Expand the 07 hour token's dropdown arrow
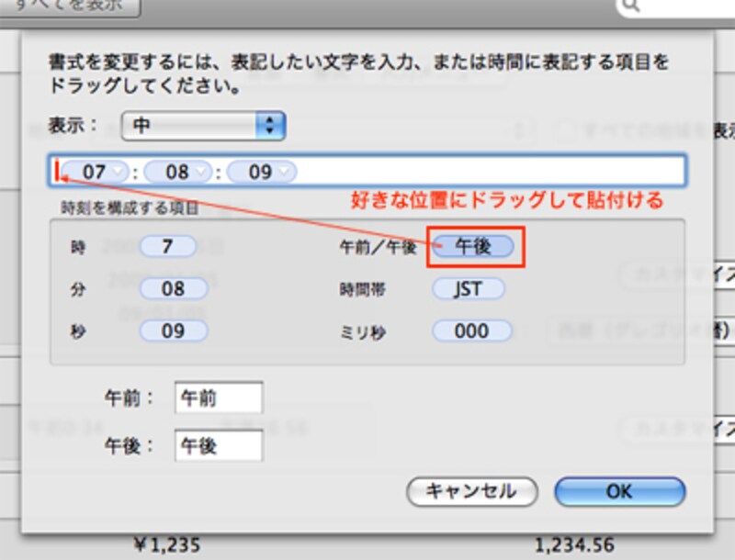The height and width of the screenshot is (560, 735). point(119,172)
